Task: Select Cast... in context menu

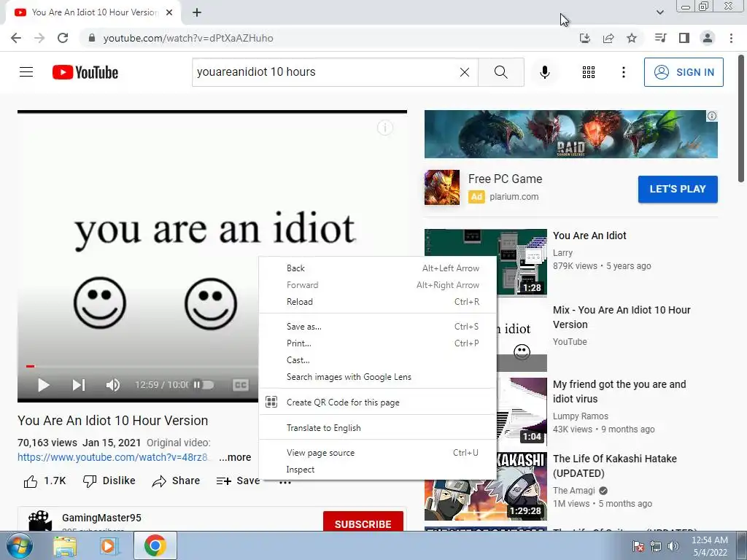Action: 377,360
